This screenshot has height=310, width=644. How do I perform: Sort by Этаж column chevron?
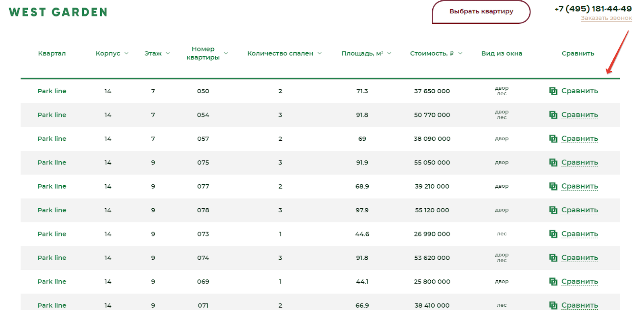[168, 53]
